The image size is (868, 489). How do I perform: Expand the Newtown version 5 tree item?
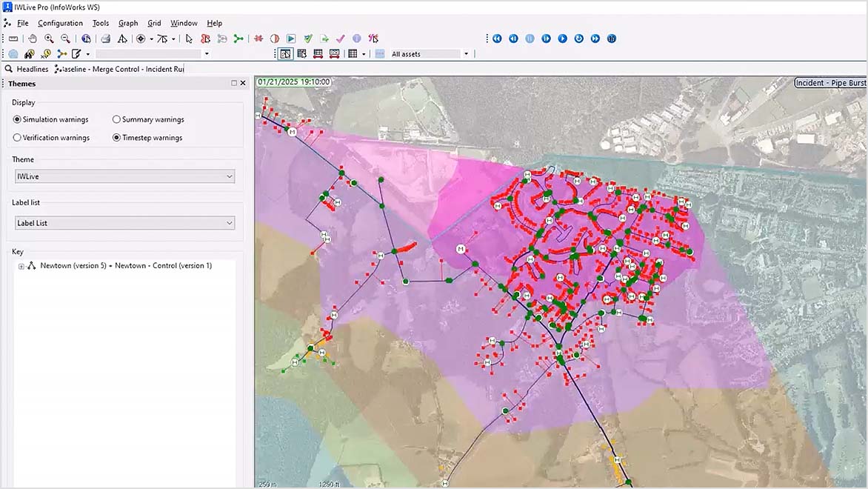(21, 265)
